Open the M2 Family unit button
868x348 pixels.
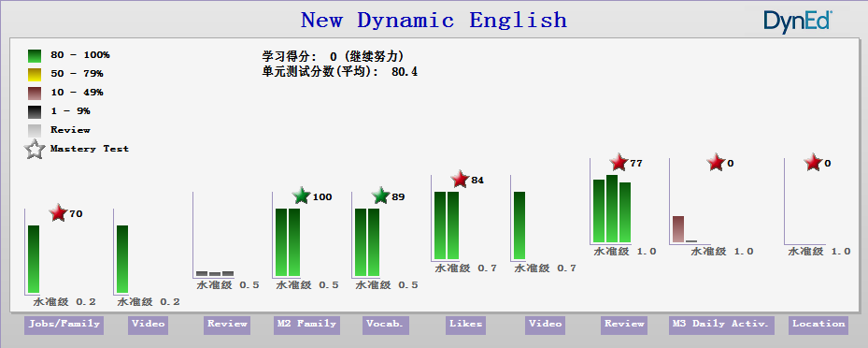[x=307, y=325]
